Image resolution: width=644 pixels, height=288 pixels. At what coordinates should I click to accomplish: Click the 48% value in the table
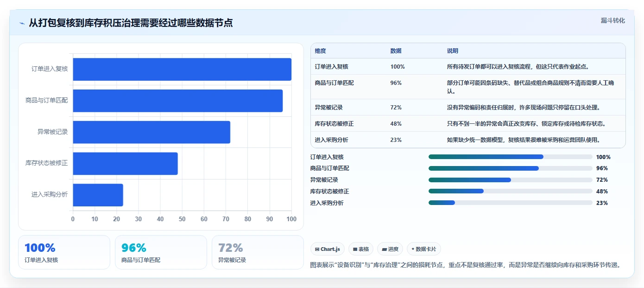tap(396, 124)
